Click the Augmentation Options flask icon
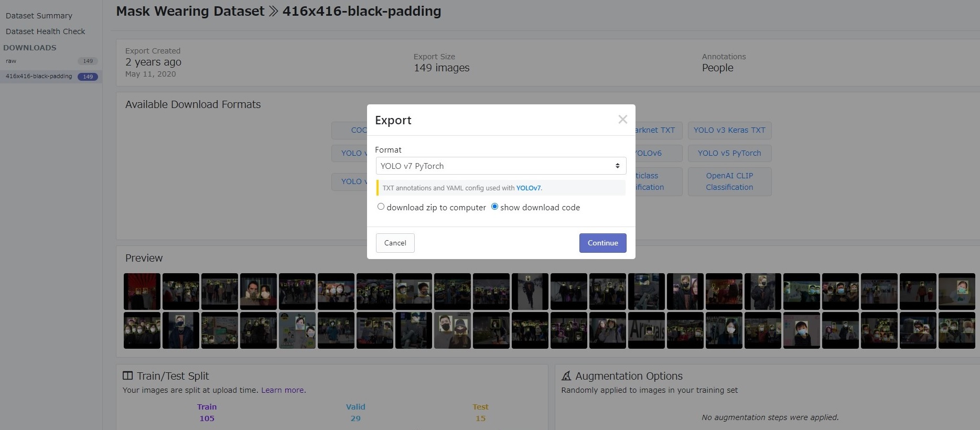This screenshot has height=430, width=980. (566, 375)
